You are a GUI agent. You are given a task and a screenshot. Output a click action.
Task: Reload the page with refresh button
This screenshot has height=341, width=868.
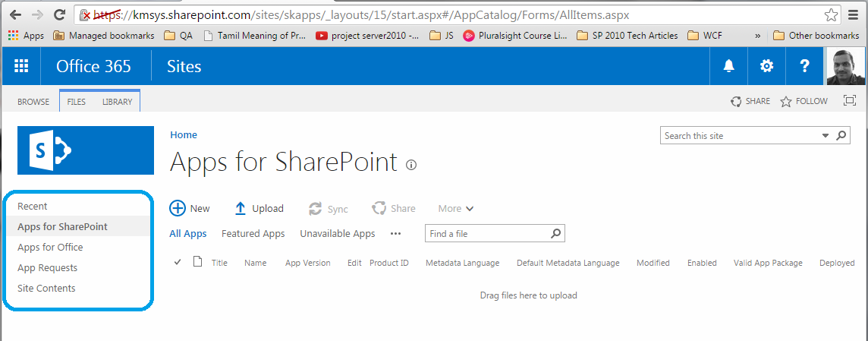(x=59, y=15)
